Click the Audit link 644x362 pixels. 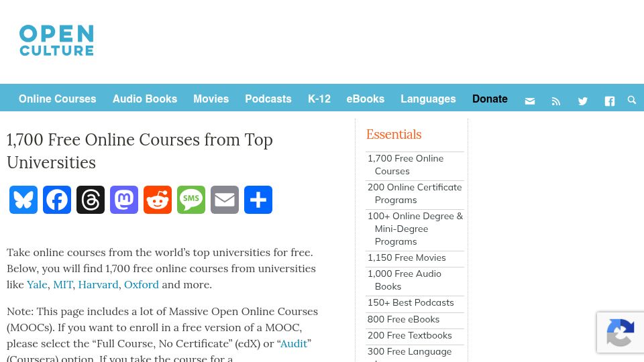pos(294,343)
